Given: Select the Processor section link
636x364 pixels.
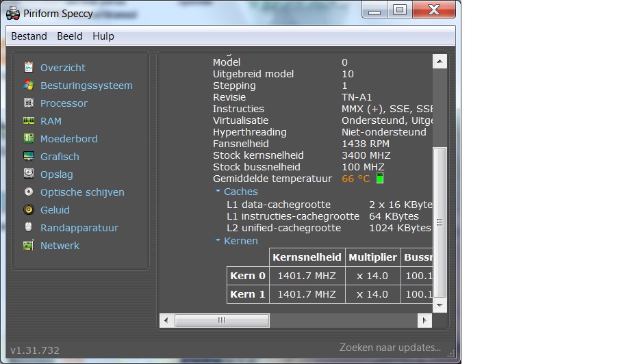Looking at the screenshot, I should [64, 103].
